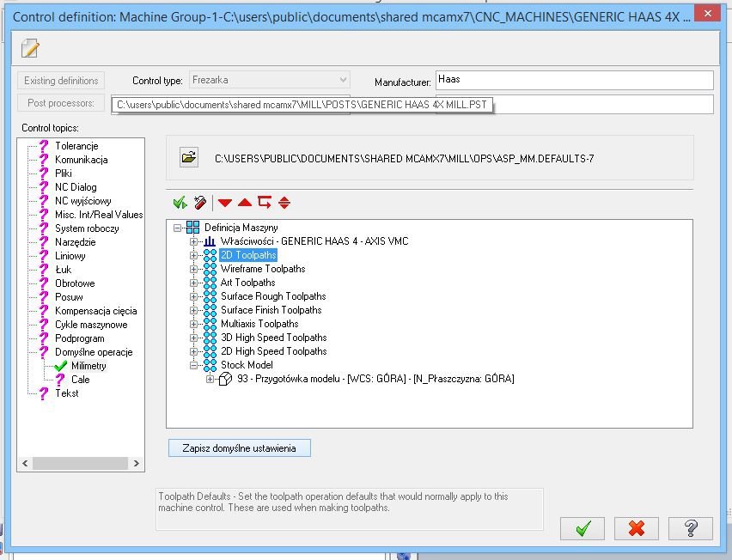Click the Control topics scroll right arrow
The image size is (732, 560).
tap(136, 464)
